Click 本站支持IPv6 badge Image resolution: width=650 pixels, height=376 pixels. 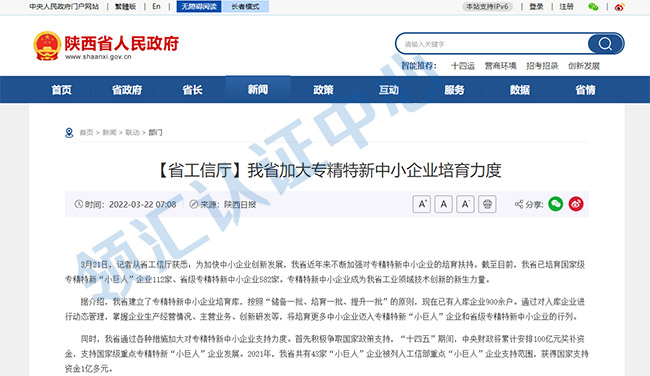pyautogui.click(x=488, y=7)
